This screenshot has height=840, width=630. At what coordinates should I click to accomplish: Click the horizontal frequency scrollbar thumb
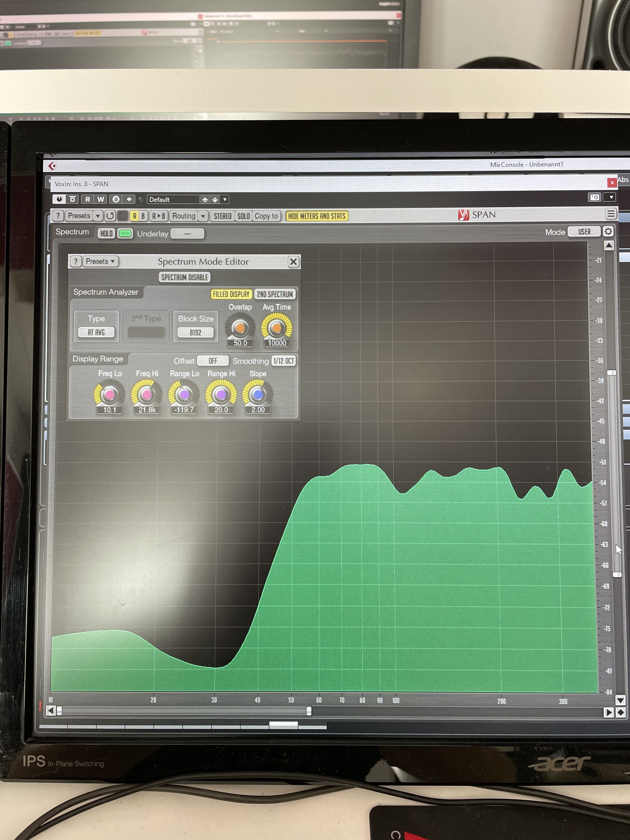[184, 711]
